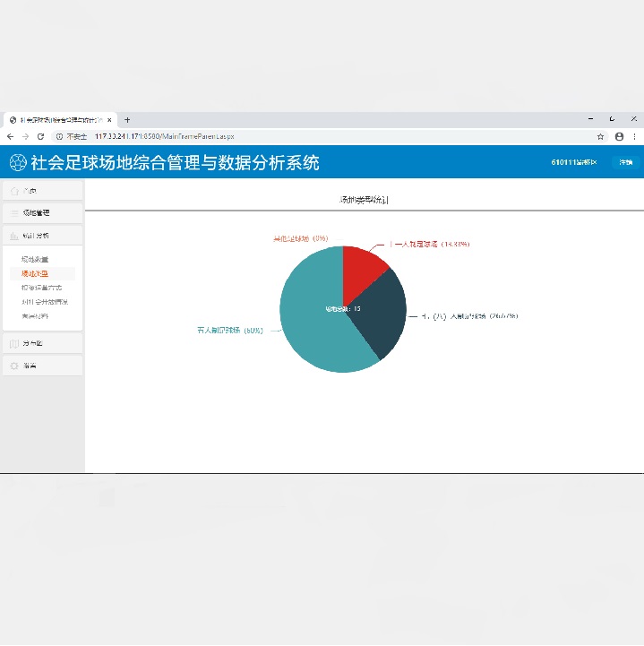Screen dimensions: 644x646
Task: Click the teal 60% pie label
Action: 230,331
